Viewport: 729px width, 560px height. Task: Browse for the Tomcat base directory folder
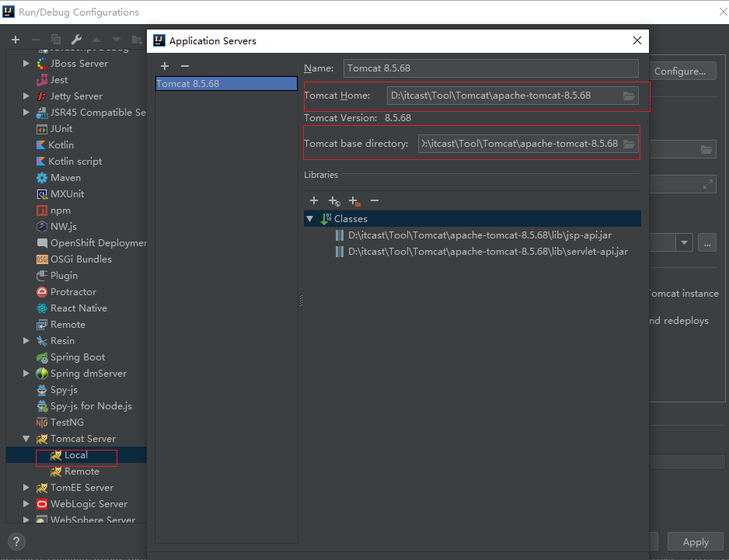[x=629, y=144]
